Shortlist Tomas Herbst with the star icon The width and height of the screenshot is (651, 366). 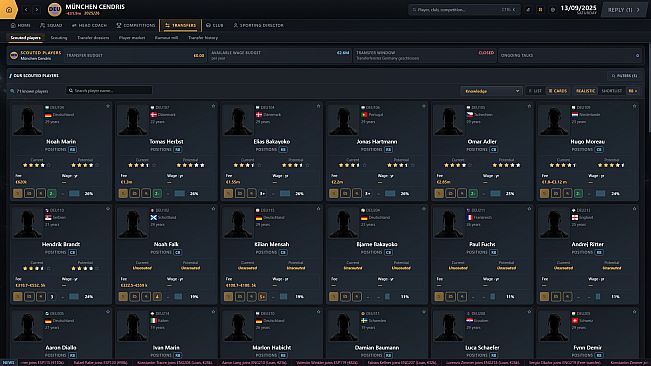click(213, 106)
